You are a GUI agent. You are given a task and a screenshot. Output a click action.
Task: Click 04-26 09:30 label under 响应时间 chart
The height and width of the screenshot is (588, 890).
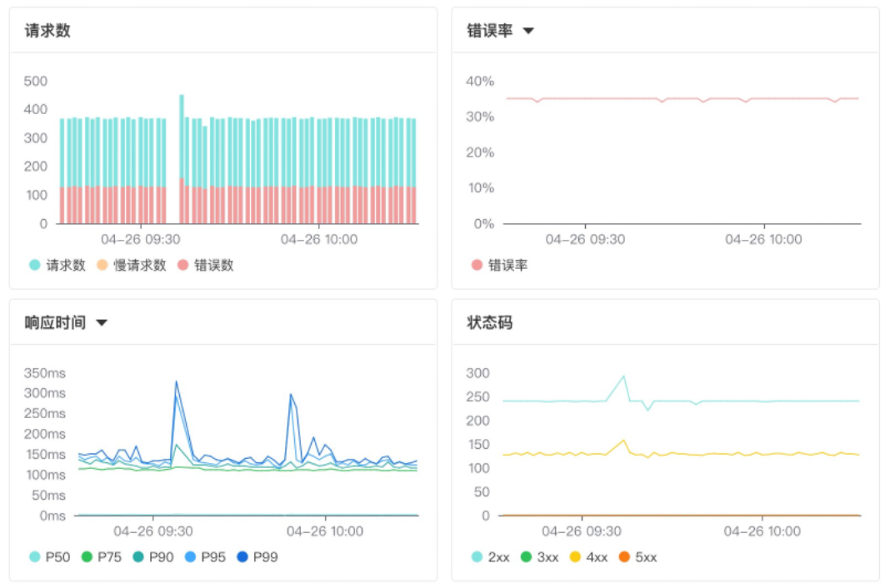[x=153, y=531]
